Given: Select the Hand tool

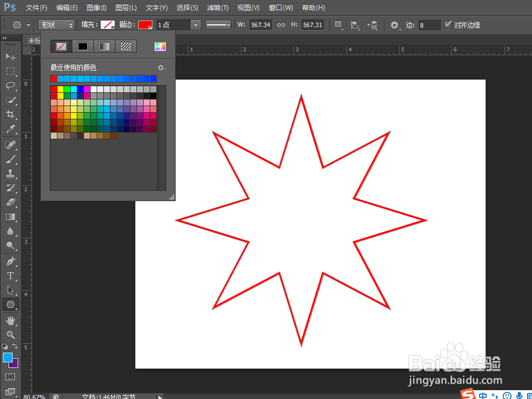Looking at the screenshot, I should pyautogui.click(x=10, y=321).
